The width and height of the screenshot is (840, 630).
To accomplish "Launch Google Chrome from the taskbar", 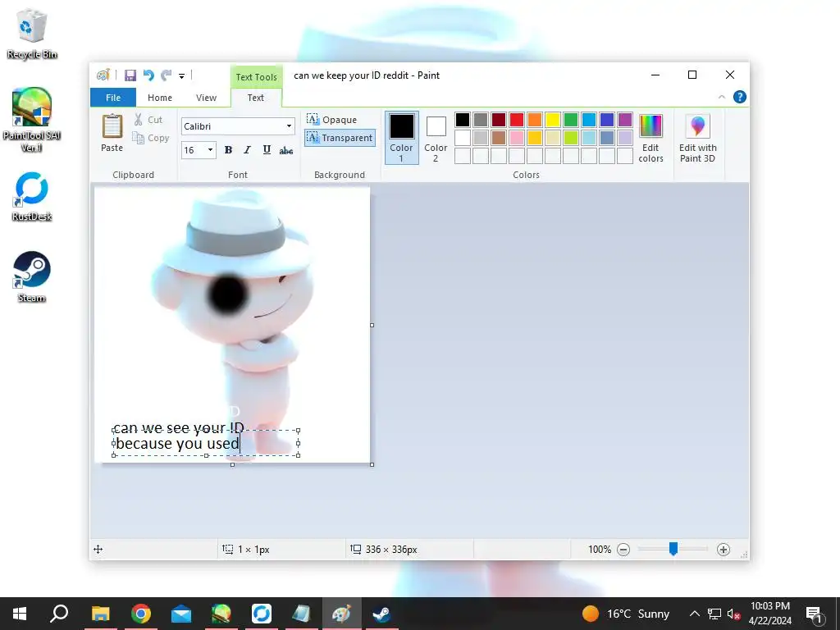I will click(x=141, y=614).
